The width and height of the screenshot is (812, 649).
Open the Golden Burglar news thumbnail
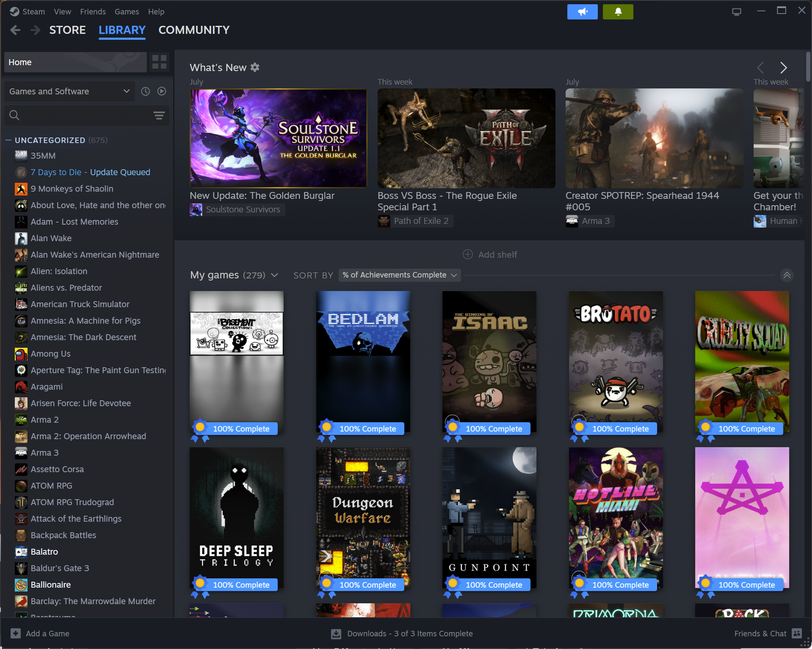click(x=278, y=138)
